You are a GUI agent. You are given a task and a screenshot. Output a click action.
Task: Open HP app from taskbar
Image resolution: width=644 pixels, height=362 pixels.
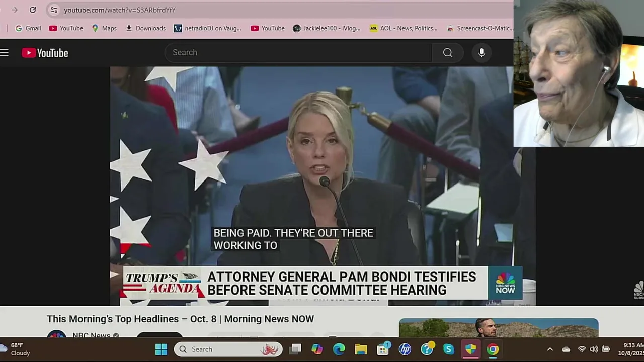405,349
